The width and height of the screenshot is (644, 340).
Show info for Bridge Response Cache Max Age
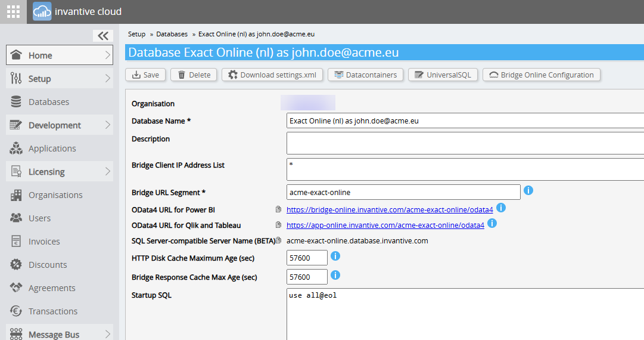click(335, 276)
